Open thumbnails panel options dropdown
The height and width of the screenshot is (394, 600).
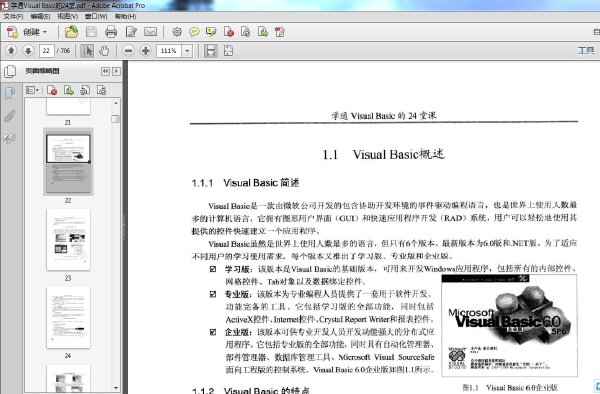coord(32,90)
